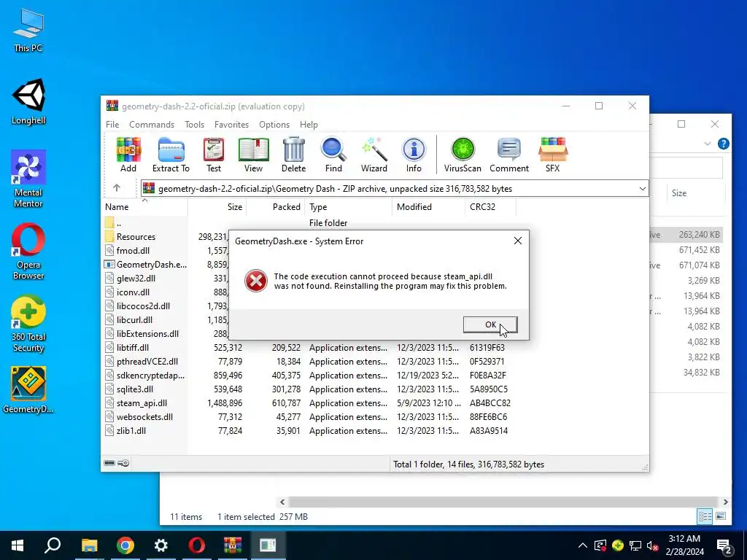Close the System Error dialog with X
The image size is (747, 560).
518,241
